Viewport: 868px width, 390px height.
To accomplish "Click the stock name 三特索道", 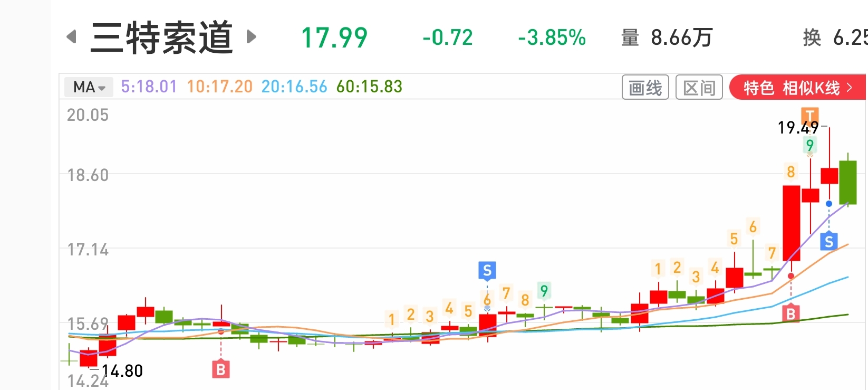I will [x=161, y=37].
